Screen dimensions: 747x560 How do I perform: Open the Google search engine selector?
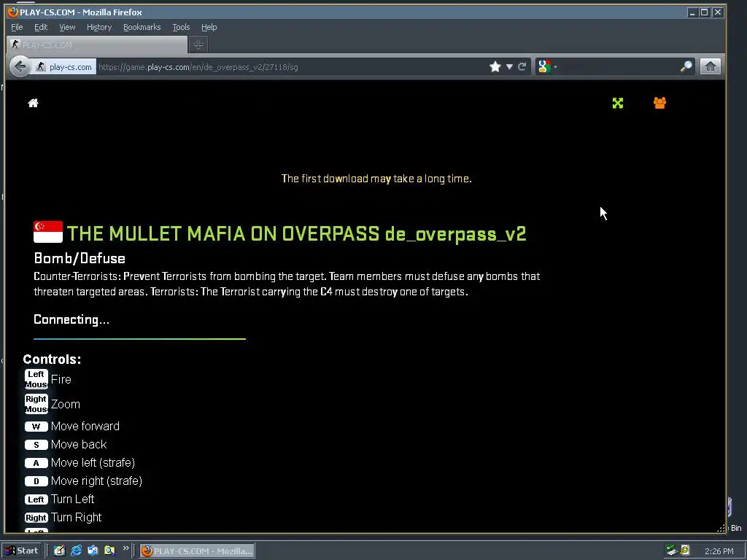(x=546, y=66)
